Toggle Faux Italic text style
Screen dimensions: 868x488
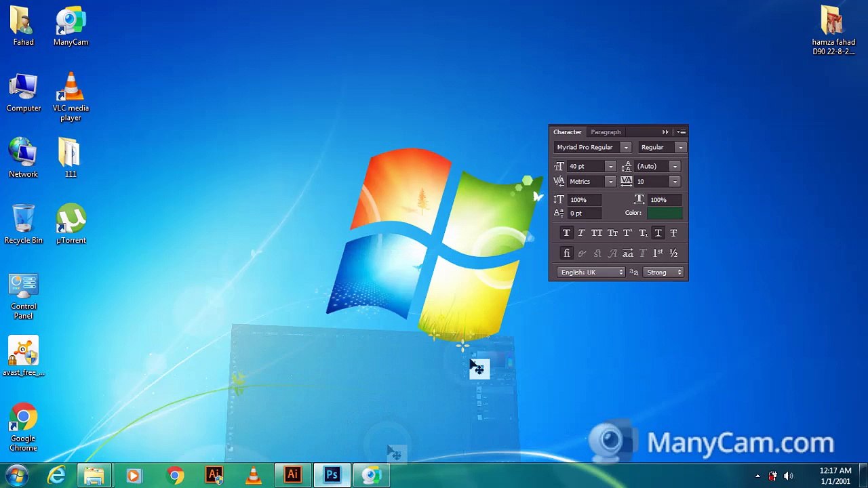tap(581, 233)
